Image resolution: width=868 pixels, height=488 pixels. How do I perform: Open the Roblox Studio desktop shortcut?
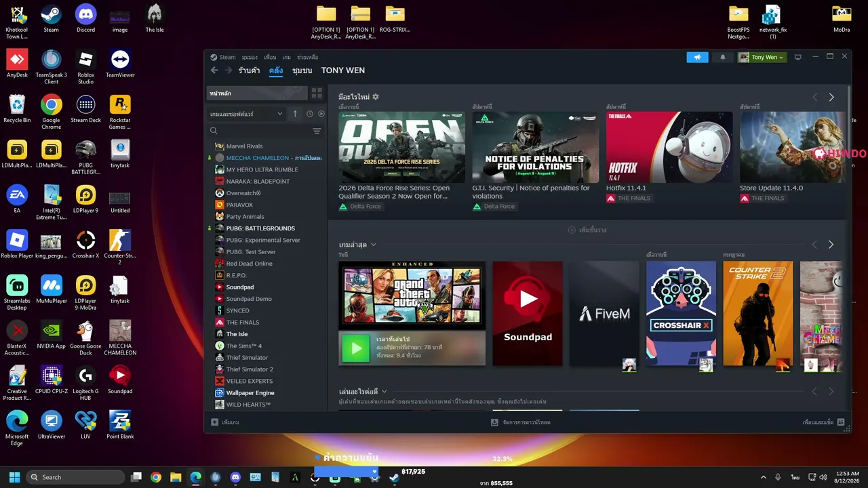pos(85,67)
